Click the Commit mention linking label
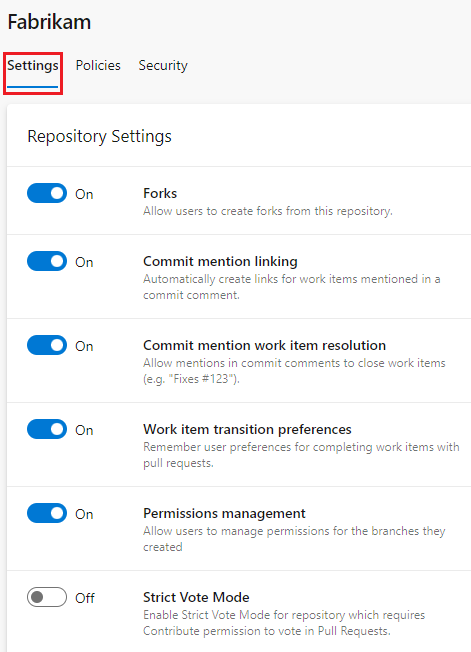 (220, 262)
